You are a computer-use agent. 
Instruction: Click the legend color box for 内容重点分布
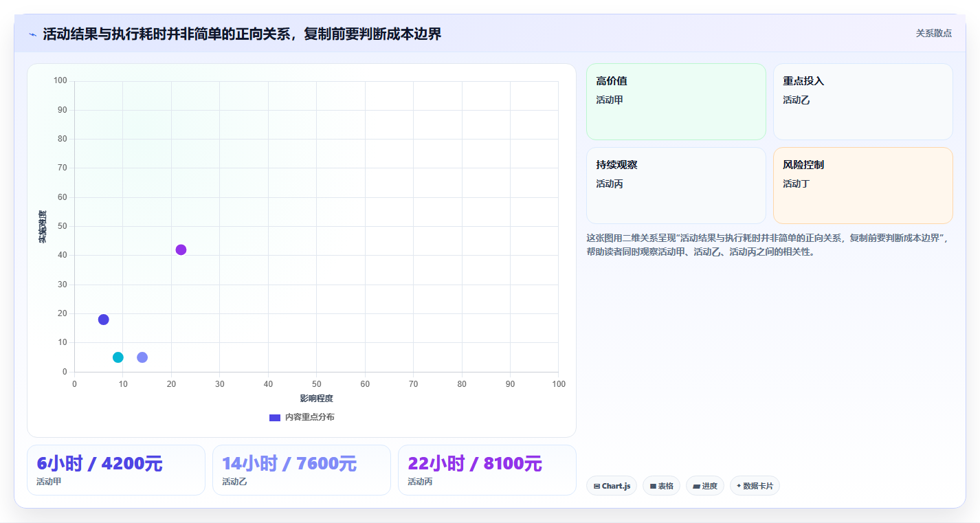click(275, 417)
